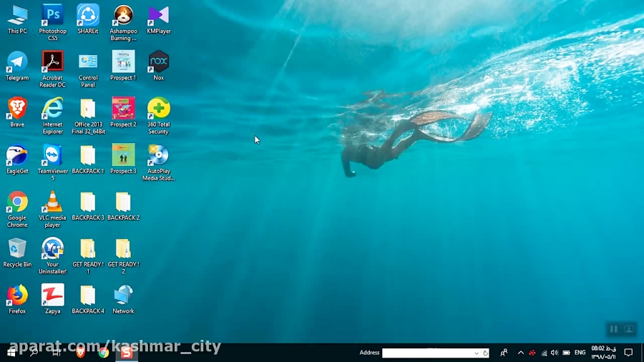Image resolution: width=644 pixels, height=362 pixels.
Task: Select the Nox desktop icon
Action: [x=158, y=62]
